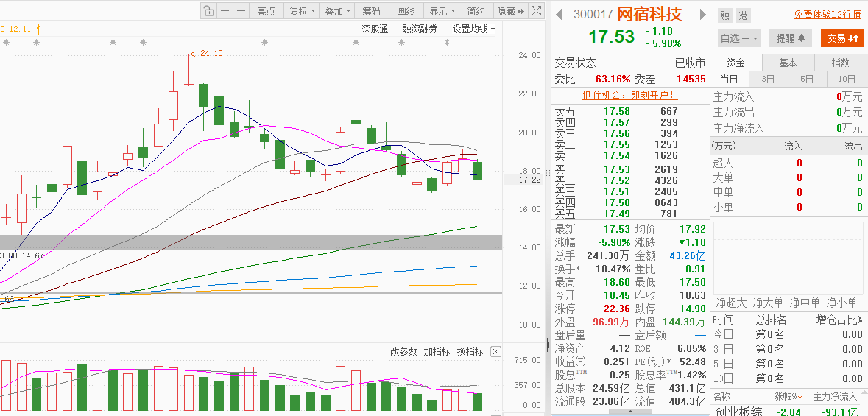Click the PE(动) 52.48 value
The height and width of the screenshot is (416, 868).
tap(692, 362)
